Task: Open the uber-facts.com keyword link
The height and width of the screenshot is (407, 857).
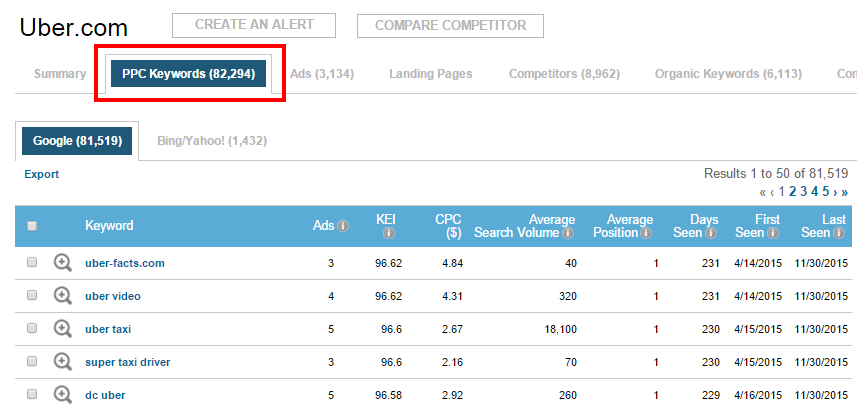Action: tap(125, 263)
